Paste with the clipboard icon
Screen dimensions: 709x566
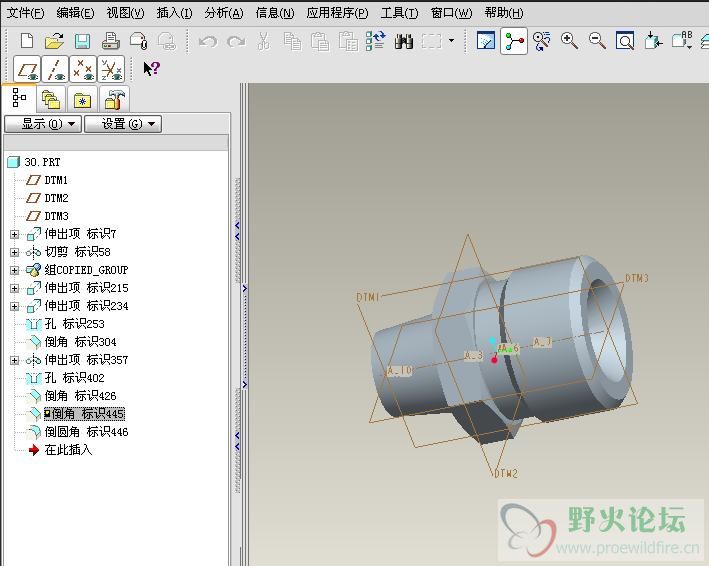tap(320, 41)
